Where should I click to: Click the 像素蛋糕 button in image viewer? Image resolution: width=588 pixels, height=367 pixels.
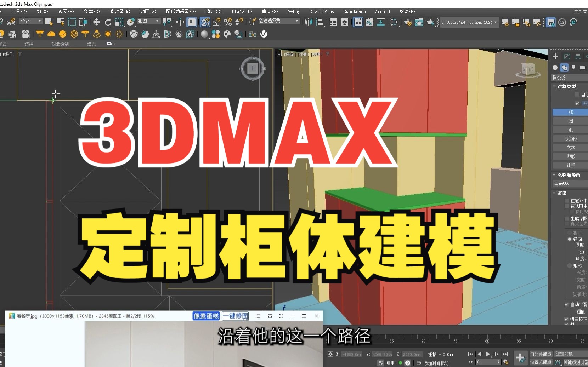coord(206,316)
